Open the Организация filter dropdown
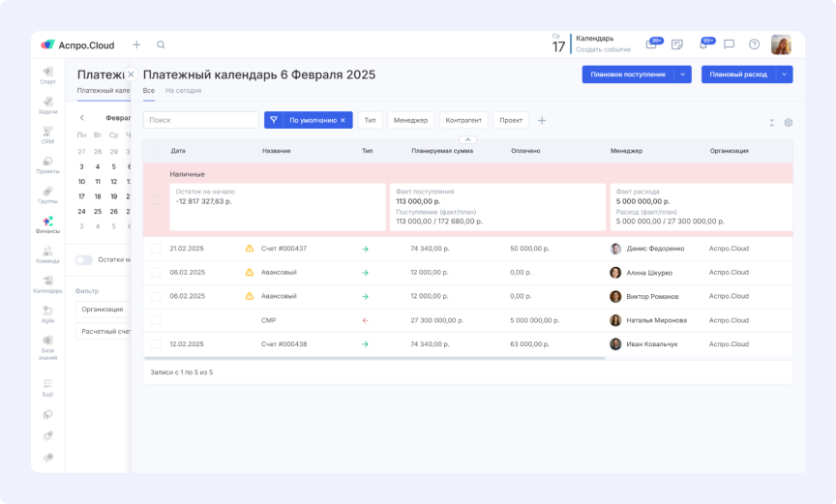Screen dimensions: 836x504 coord(103,310)
